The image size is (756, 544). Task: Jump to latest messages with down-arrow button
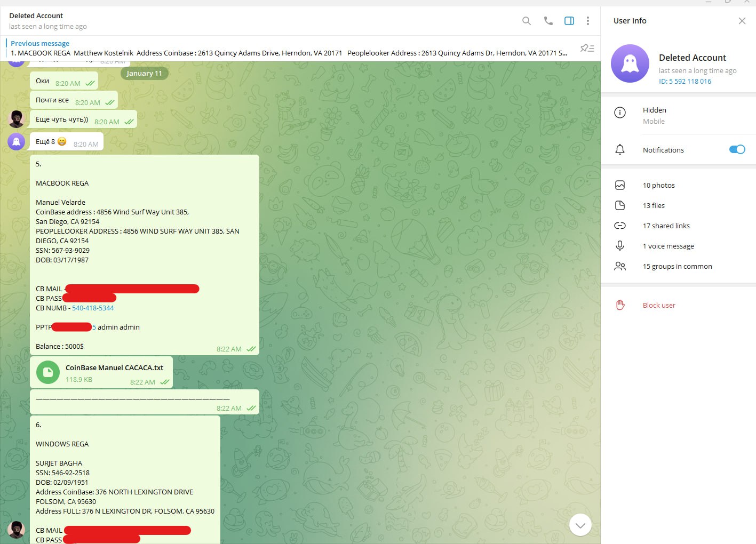[580, 525]
